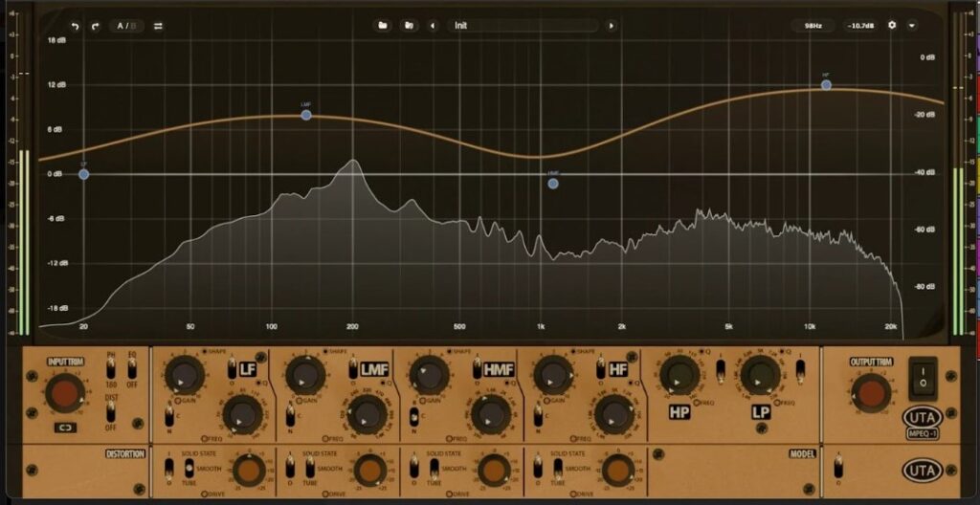Click the save preset folder icon

tap(409, 26)
